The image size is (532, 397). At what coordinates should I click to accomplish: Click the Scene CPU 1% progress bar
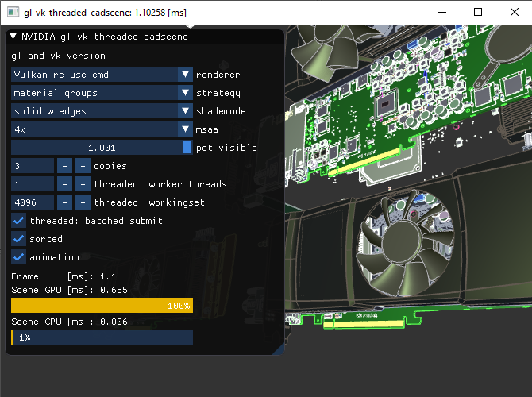click(102, 337)
